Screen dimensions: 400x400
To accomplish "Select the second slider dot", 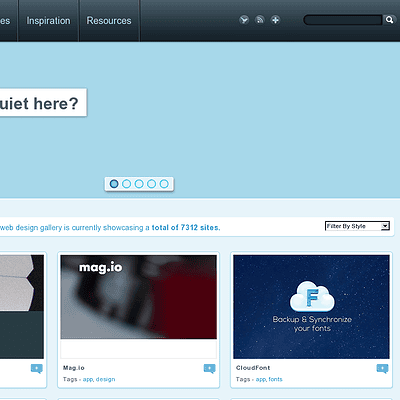I will 126,184.
